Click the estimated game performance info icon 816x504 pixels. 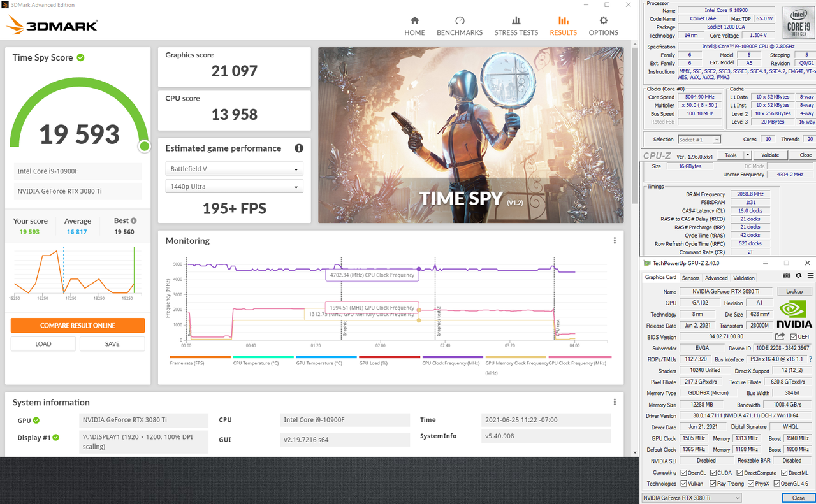[x=298, y=148]
